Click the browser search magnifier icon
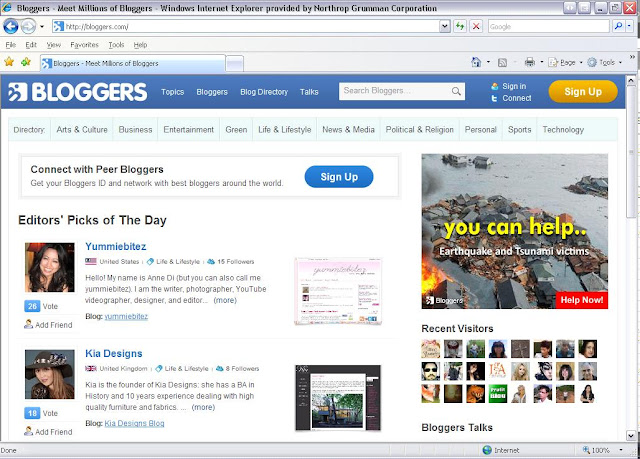The width and height of the screenshot is (640, 459). [x=618, y=27]
